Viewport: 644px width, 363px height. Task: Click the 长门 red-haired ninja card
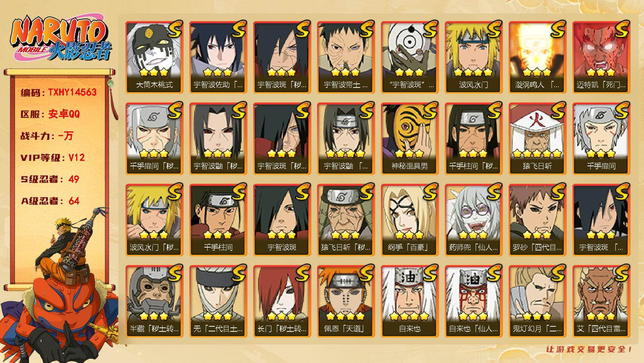tap(282, 301)
